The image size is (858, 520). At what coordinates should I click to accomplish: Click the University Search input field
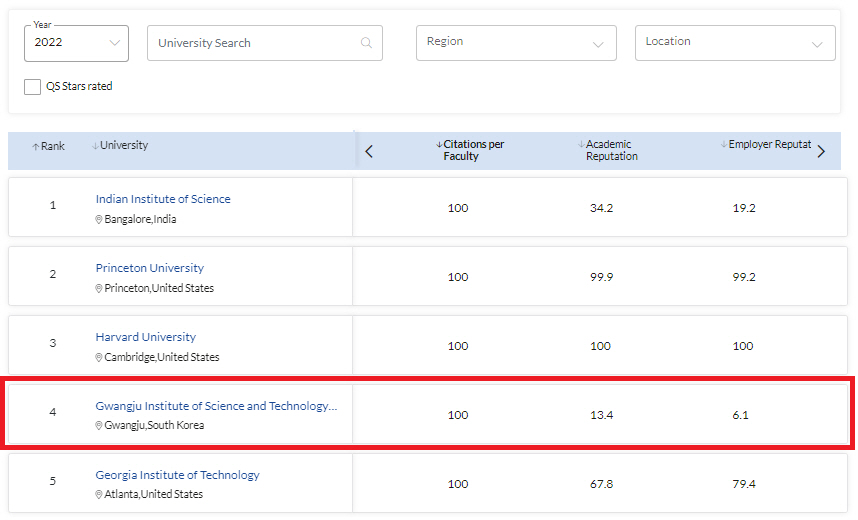click(x=255, y=43)
